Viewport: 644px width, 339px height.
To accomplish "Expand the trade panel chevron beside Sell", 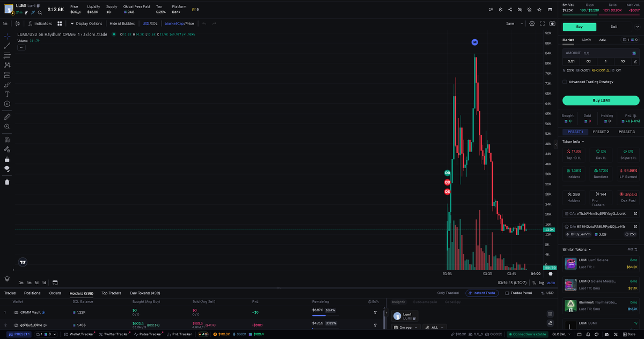I will 636,27.
